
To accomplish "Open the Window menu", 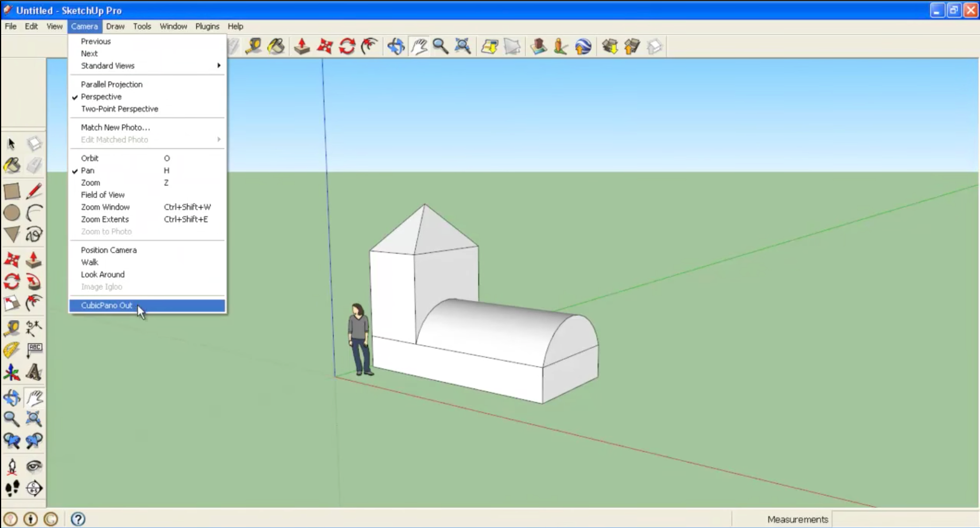I will coord(173,26).
